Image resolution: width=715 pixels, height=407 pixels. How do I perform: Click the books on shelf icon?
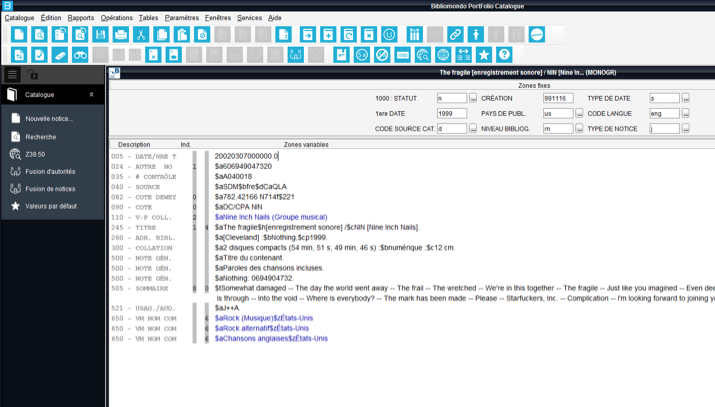[x=414, y=34]
